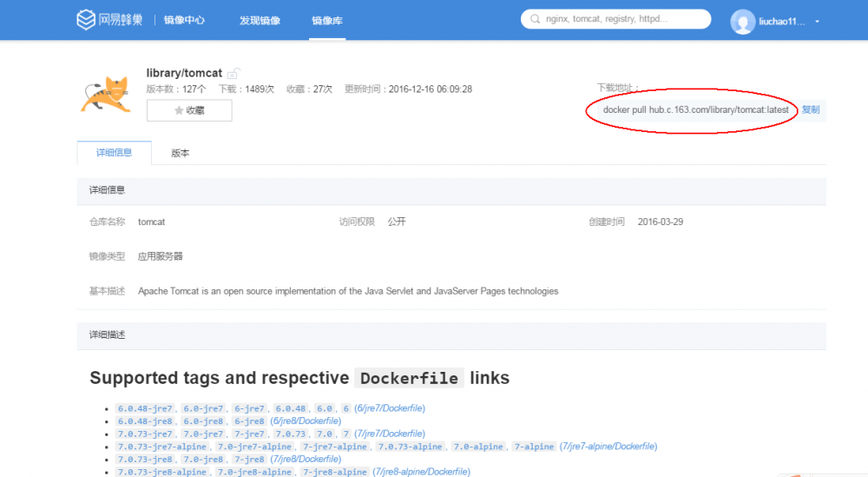Viewport: 868px width, 477px height.
Task: Click the 7-jre8 tag
Action: pyautogui.click(x=249, y=460)
